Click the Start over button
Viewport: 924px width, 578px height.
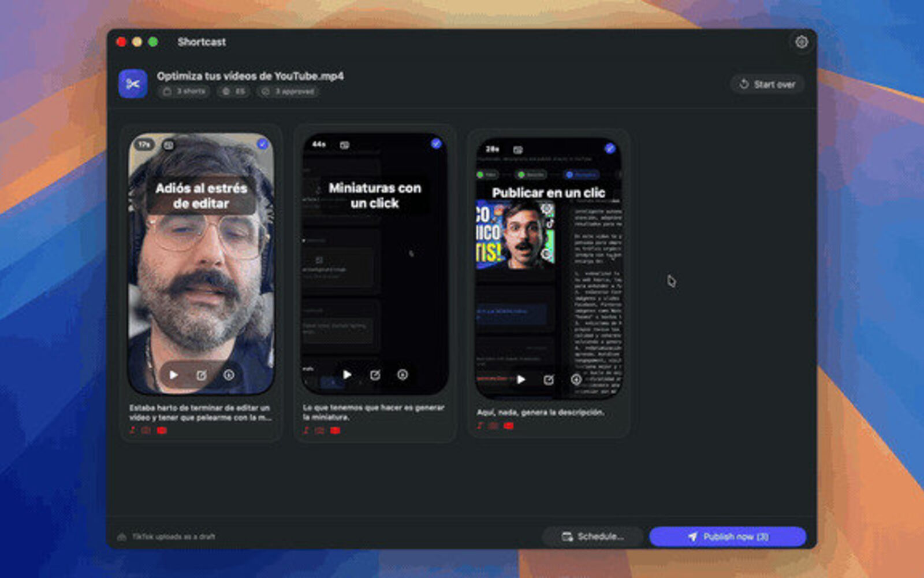pos(767,84)
